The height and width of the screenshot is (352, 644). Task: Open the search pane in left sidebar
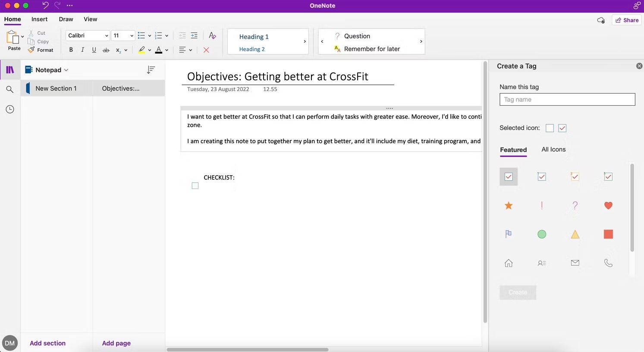coord(9,89)
